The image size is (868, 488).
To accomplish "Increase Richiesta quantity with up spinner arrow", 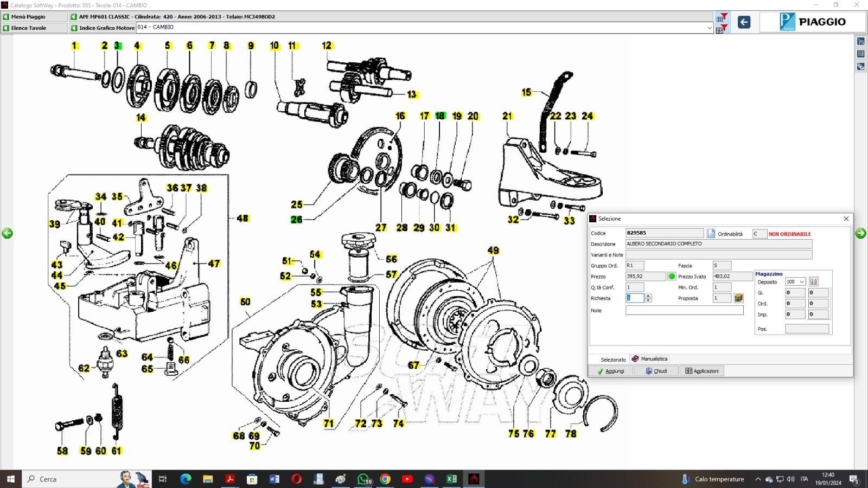I will [648, 296].
